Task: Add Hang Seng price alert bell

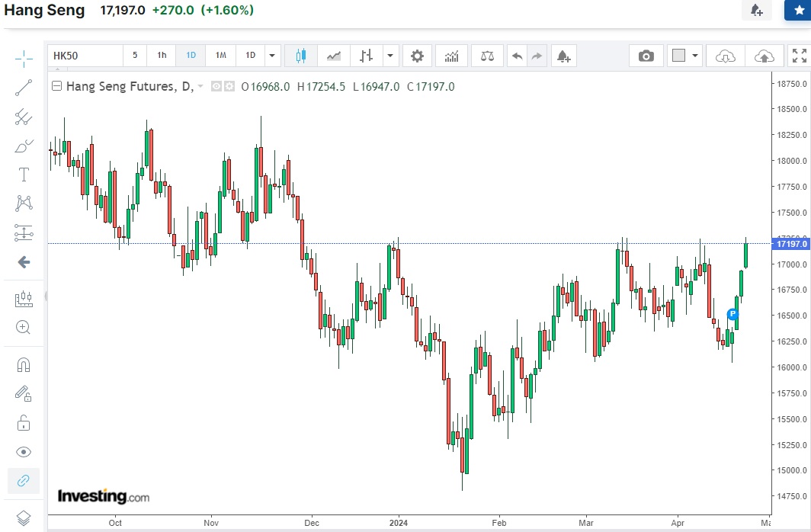Action: [756, 10]
